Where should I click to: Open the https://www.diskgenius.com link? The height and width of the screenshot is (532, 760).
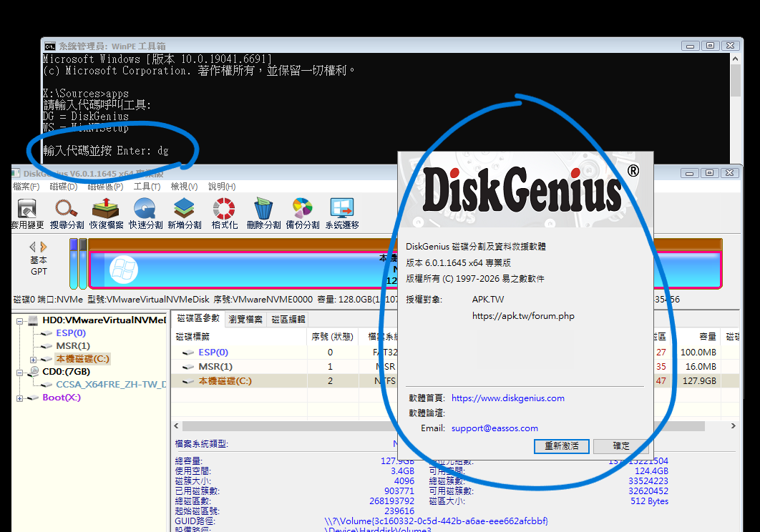click(x=507, y=398)
